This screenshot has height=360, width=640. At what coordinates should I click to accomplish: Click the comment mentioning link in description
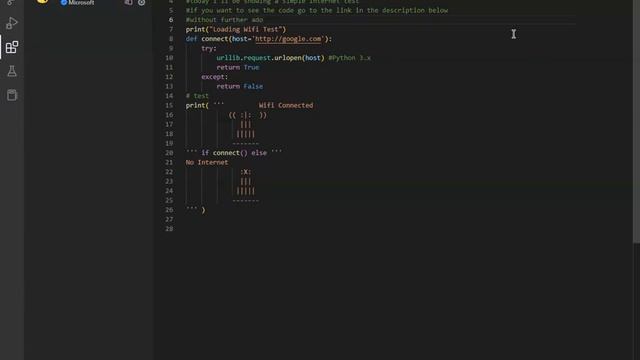[x=317, y=10]
